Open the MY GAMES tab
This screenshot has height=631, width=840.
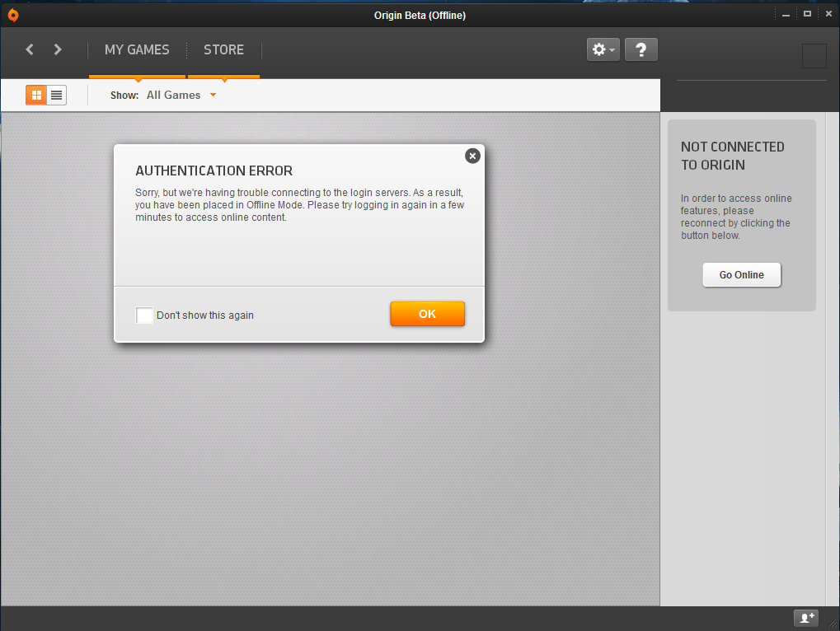(137, 49)
